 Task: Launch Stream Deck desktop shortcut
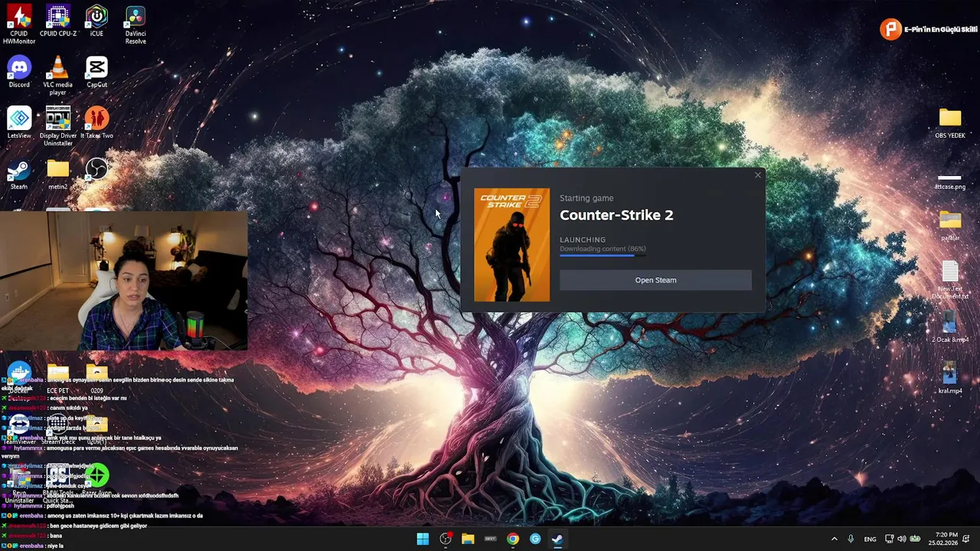pyautogui.click(x=58, y=429)
